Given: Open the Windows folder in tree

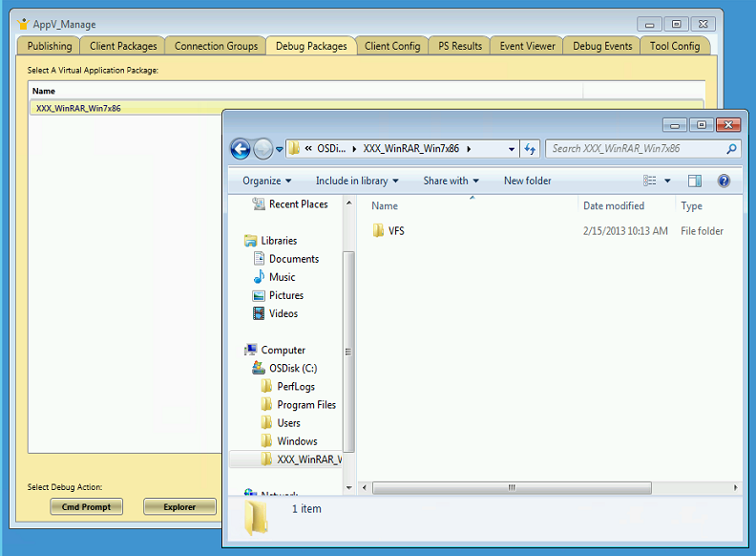Looking at the screenshot, I should point(297,441).
